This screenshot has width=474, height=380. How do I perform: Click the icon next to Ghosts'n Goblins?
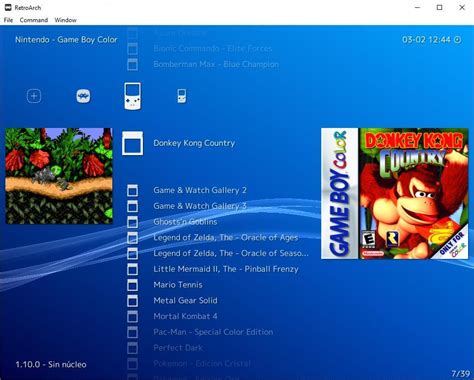click(132, 222)
